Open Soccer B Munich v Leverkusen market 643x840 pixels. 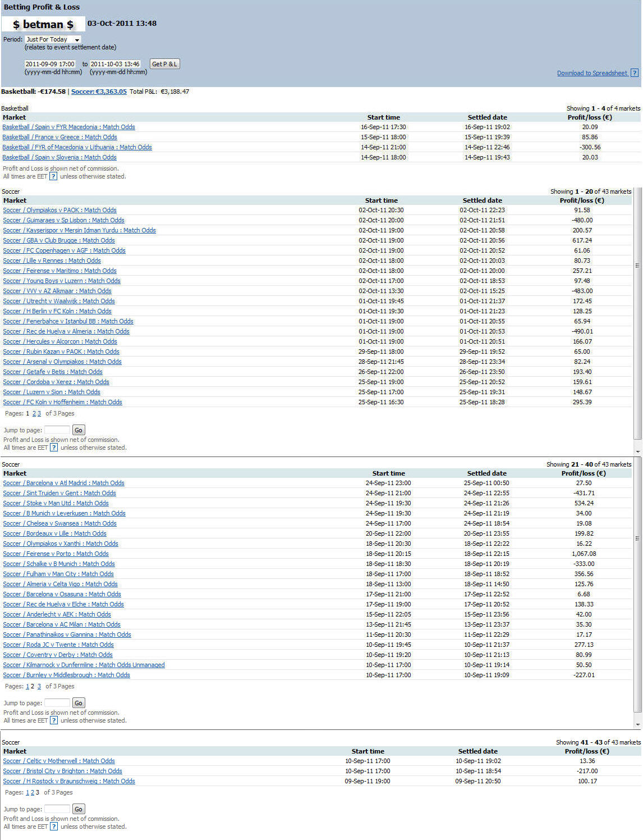coord(64,513)
